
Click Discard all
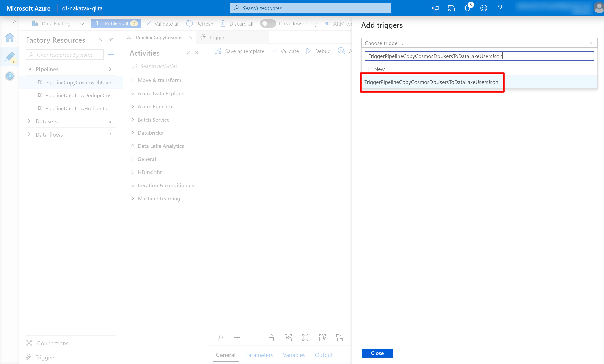[x=237, y=24]
